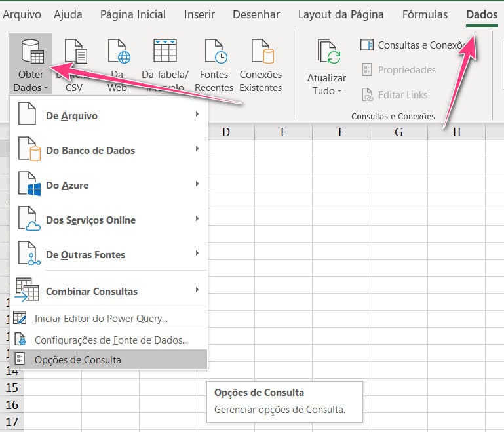Click the Azure Windows-logo icon
This screenshot has width=504, height=432.
pyautogui.click(x=29, y=184)
